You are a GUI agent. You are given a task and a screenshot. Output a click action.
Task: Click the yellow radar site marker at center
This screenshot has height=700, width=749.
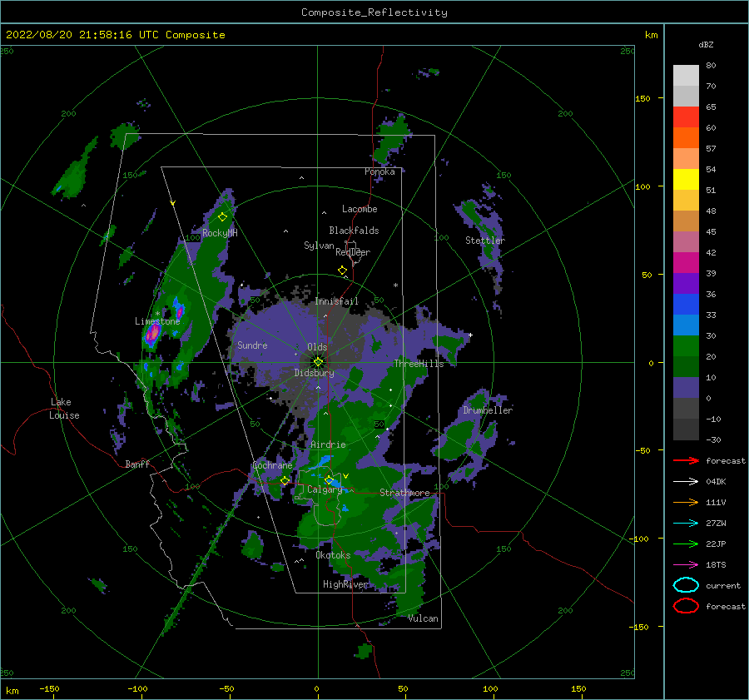click(x=318, y=362)
